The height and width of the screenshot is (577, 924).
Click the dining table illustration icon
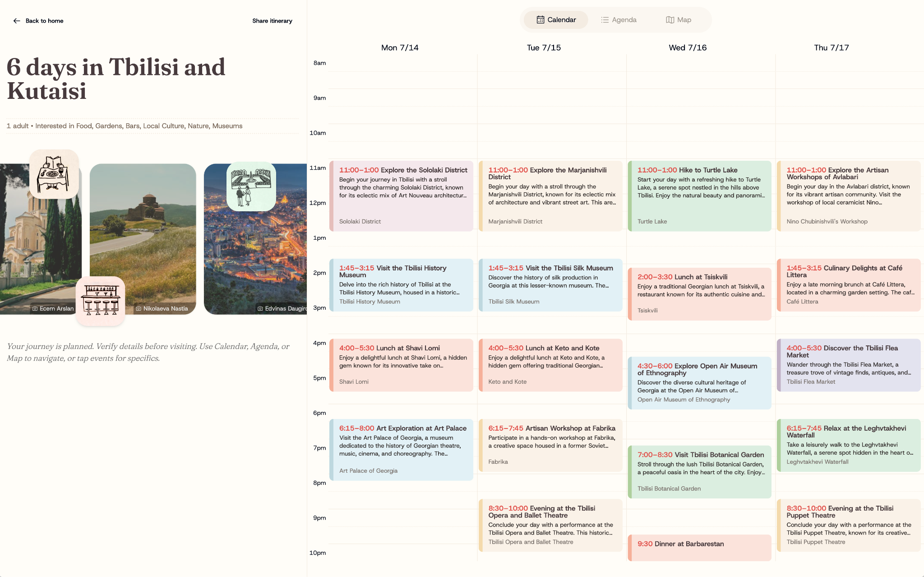click(54, 174)
